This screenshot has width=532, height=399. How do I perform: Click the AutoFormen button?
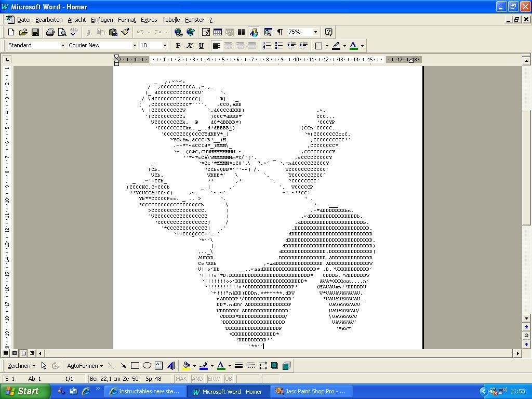pyautogui.click(x=85, y=366)
